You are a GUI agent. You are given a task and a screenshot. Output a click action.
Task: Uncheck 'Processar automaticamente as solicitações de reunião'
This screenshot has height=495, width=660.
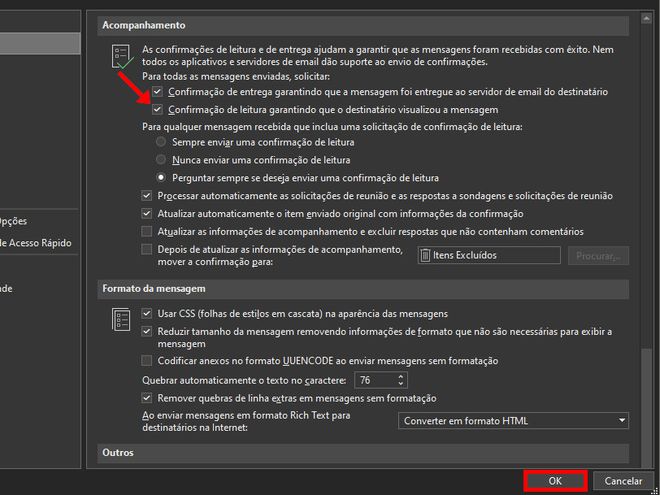146,196
